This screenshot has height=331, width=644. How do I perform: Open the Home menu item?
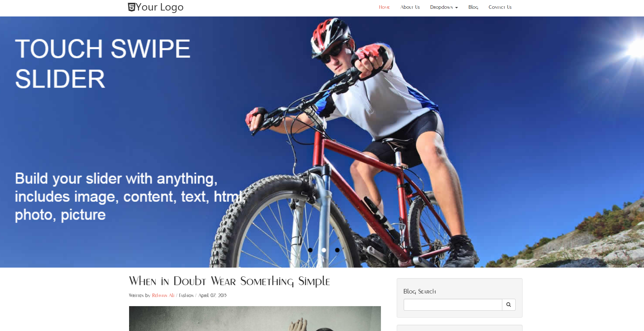point(384,7)
